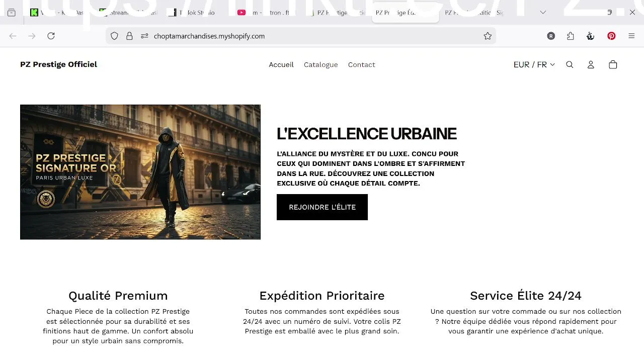Click the Pinterest extension icon
This screenshot has width=644, height=362.
(x=611, y=36)
